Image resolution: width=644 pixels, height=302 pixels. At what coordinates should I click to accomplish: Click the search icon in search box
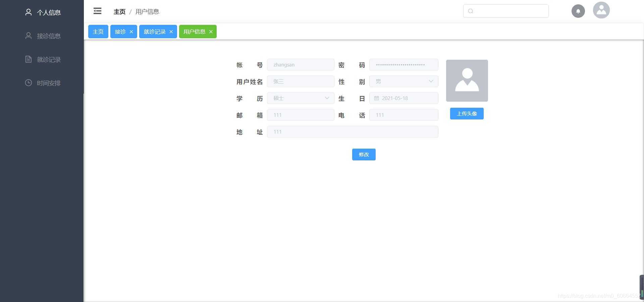point(471,11)
